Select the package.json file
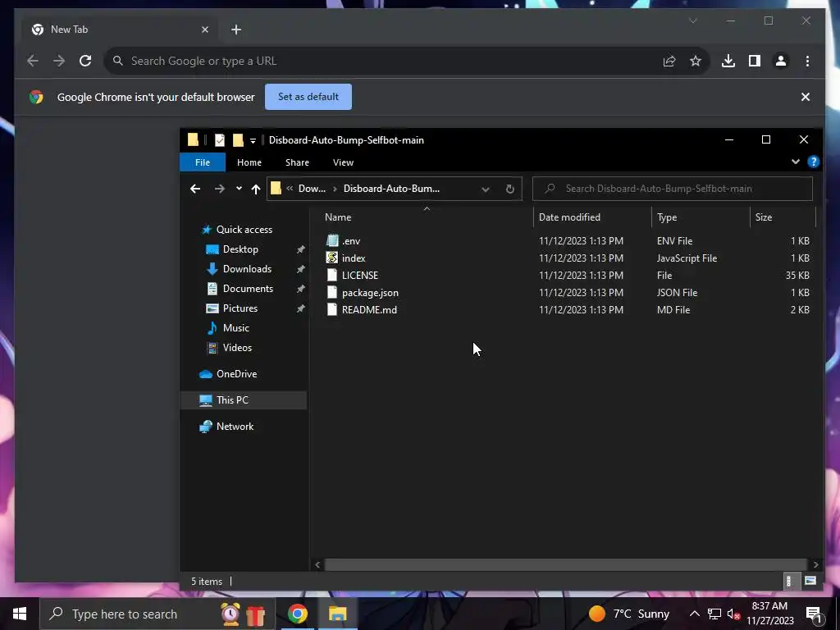The image size is (840, 630). [370, 293]
